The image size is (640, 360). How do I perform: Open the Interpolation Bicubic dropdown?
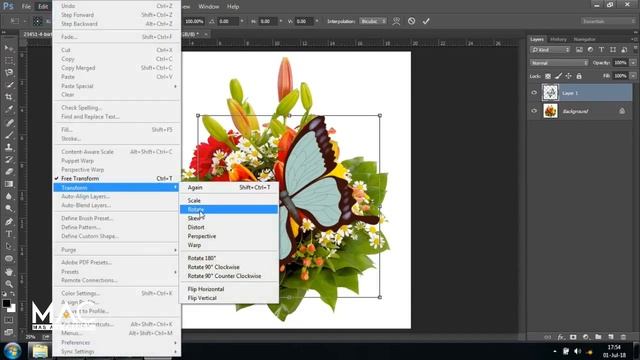(x=373, y=21)
